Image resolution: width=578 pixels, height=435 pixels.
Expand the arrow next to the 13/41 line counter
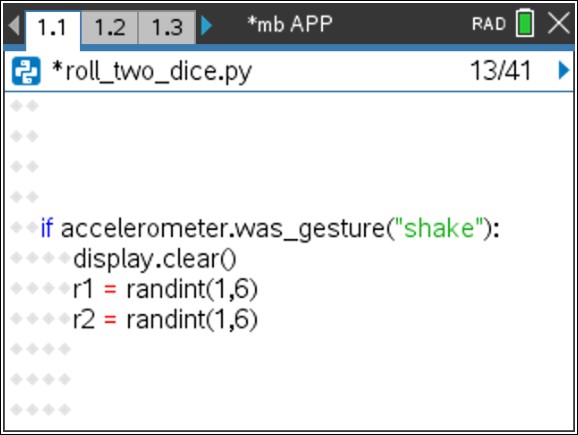564,70
